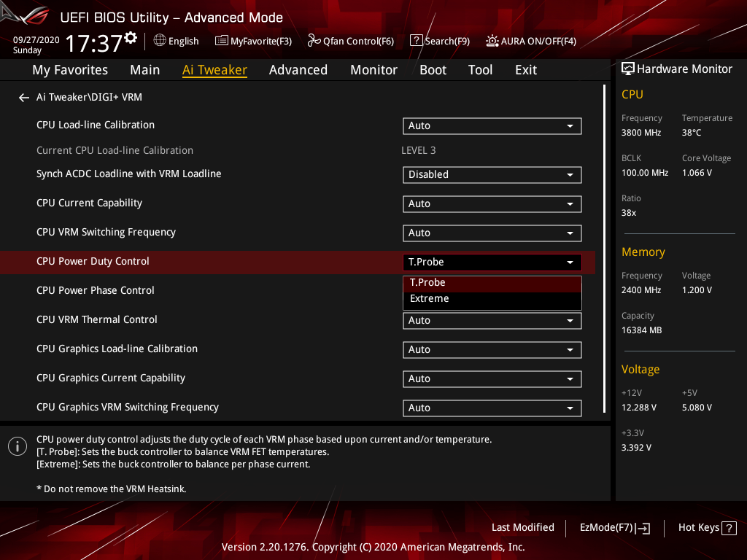Open the My Favorites tab

click(x=70, y=70)
